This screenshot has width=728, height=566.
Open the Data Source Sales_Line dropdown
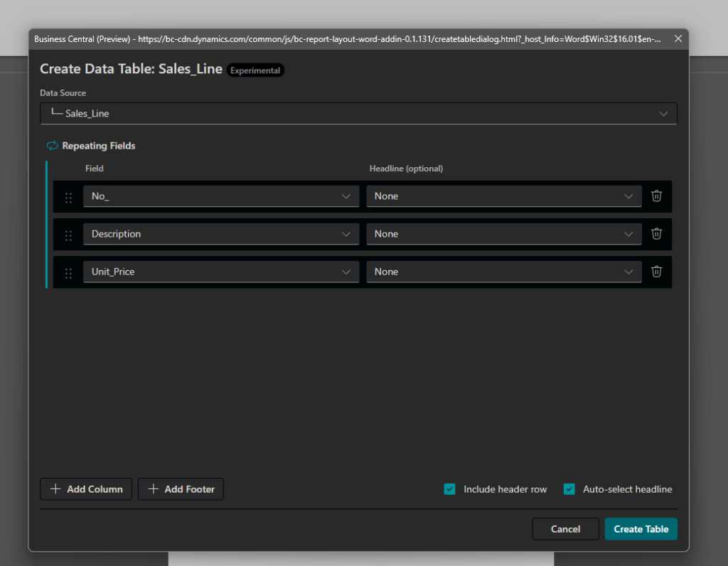coord(358,113)
